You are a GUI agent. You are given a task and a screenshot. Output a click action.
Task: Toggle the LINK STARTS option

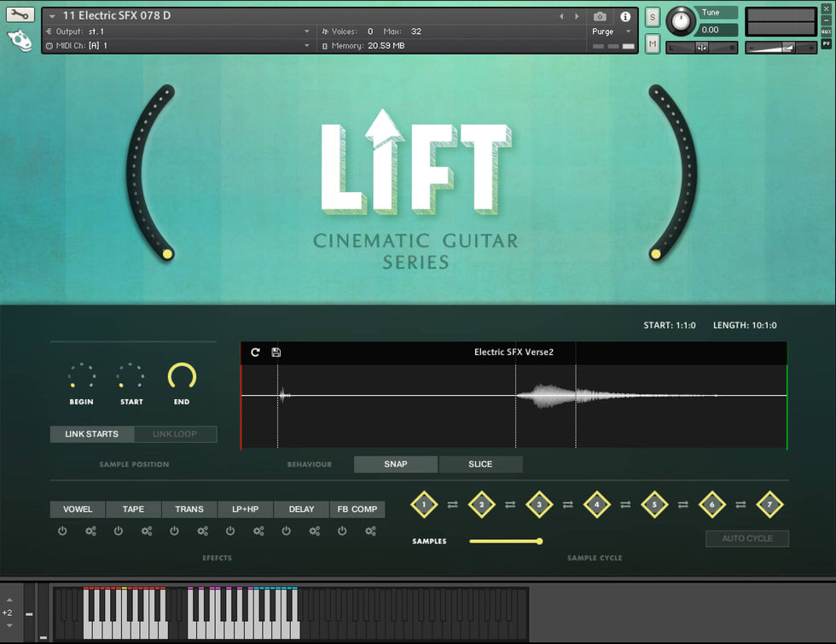(92, 434)
